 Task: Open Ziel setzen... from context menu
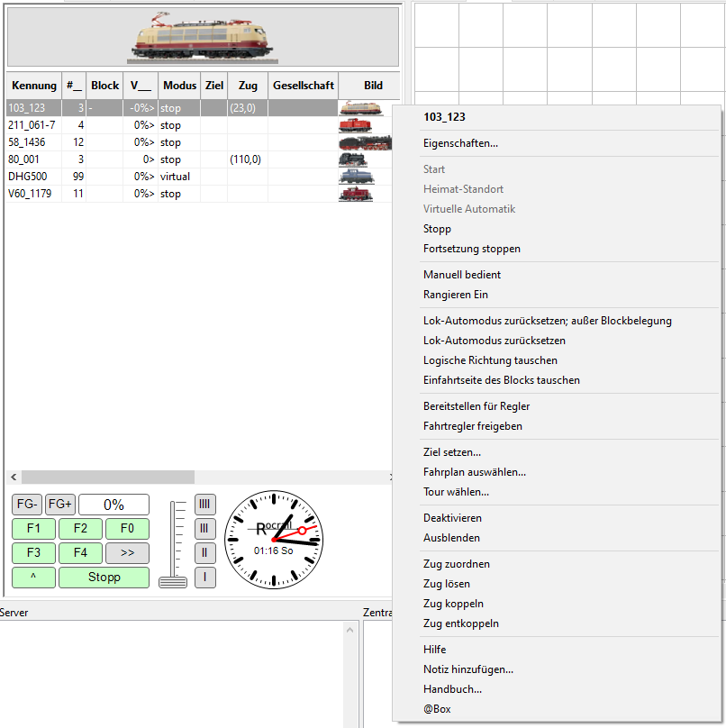click(x=452, y=452)
